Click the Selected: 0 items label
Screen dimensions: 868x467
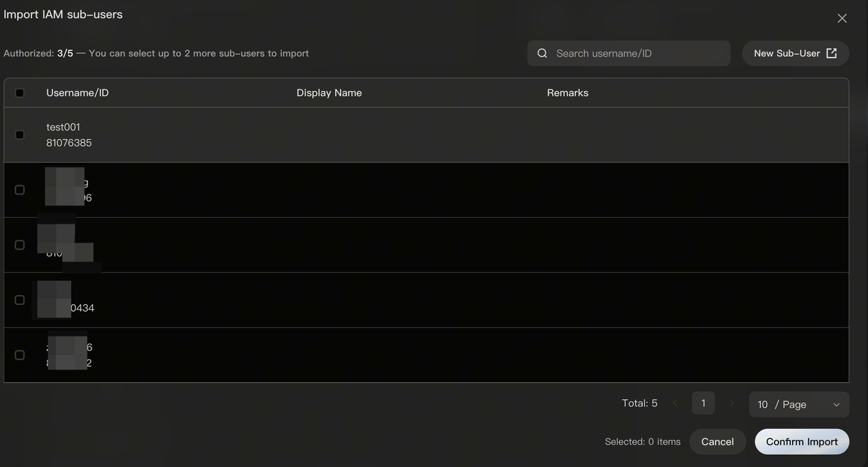[643, 442]
